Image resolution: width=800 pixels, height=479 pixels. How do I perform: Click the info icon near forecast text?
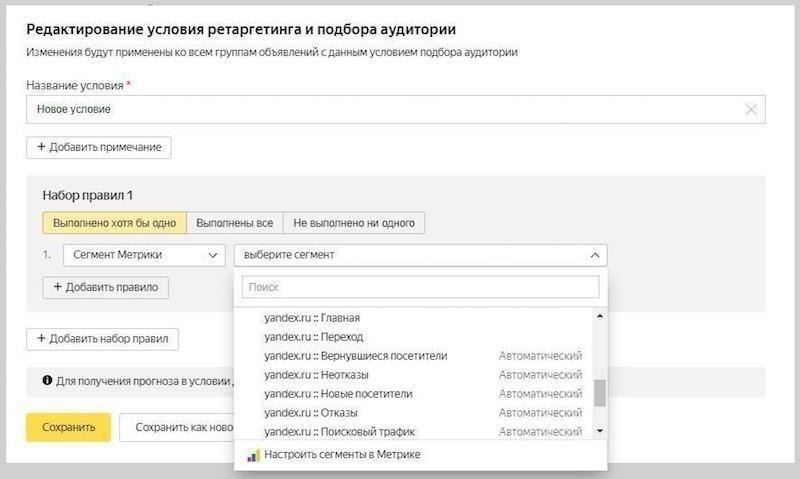(47, 381)
